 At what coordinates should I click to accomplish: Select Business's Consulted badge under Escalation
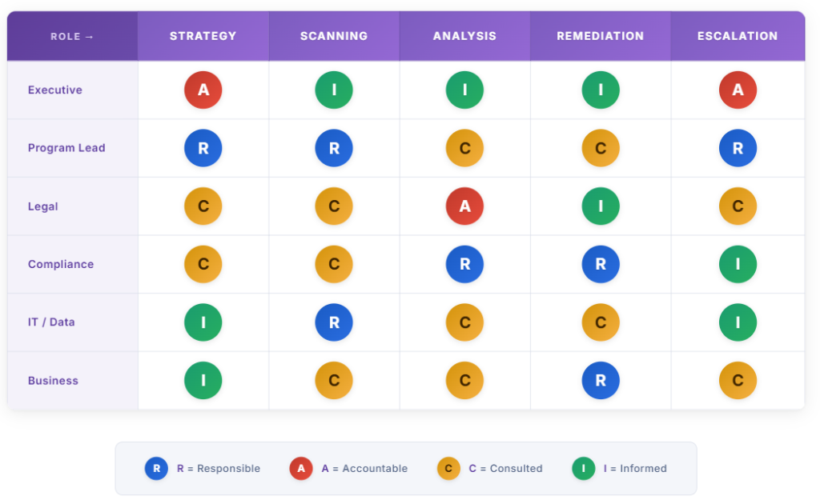pos(738,380)
